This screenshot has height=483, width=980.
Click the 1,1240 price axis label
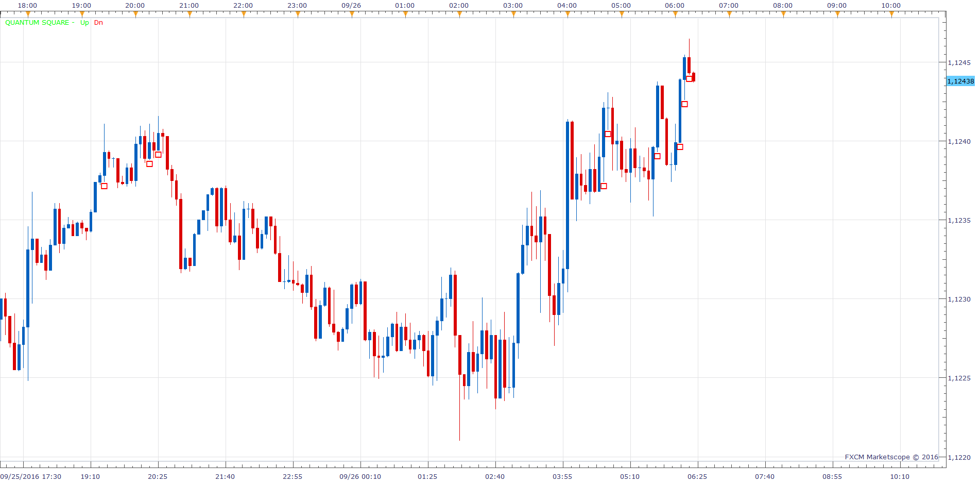point(959,142)
